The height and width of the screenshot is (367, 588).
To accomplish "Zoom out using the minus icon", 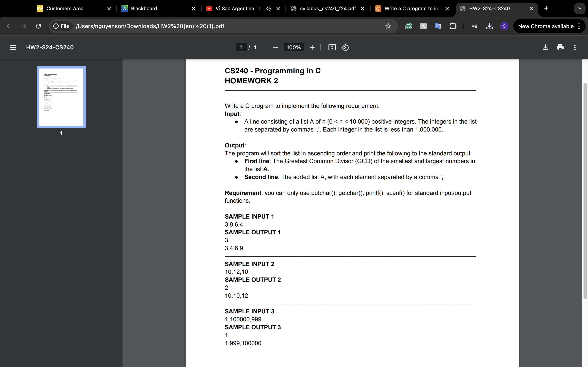I will coord(275,47).
